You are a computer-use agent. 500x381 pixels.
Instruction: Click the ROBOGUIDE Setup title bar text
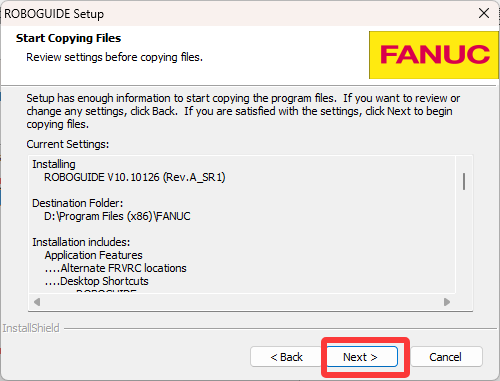point(54,14)
